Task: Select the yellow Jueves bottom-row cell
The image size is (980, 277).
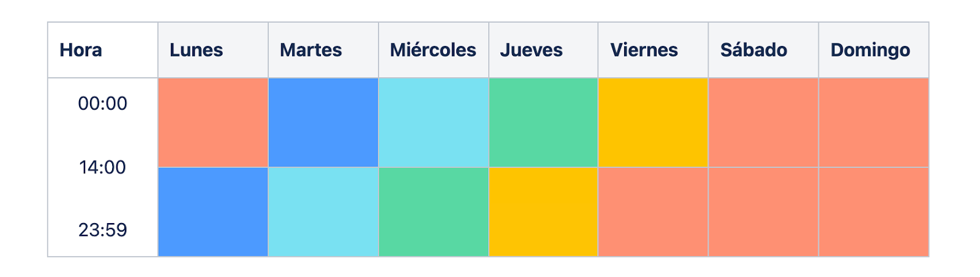Action: pos(543,212)
